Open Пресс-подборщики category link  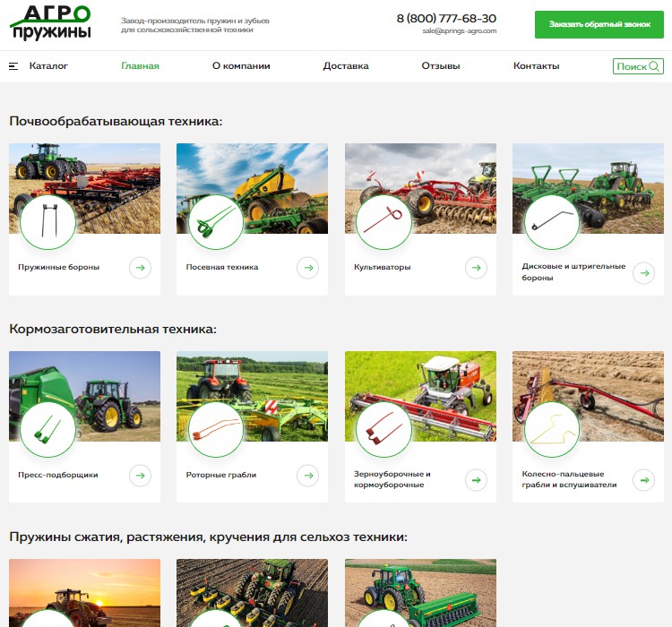click(58, 475)
